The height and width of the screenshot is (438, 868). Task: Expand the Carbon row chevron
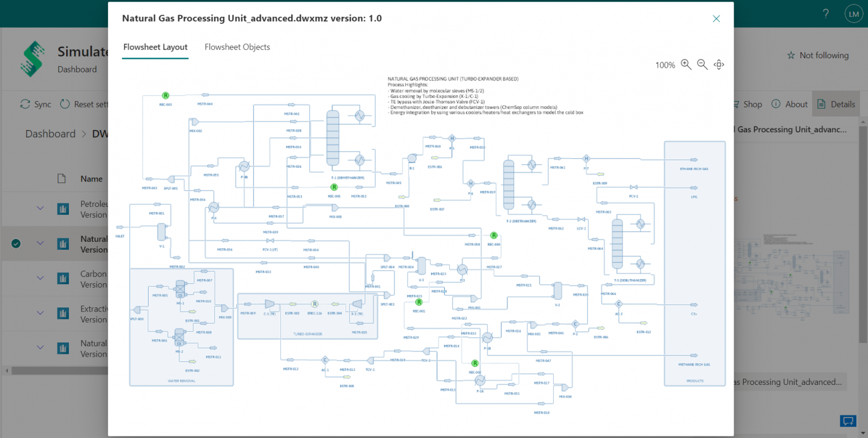tap(40, 279)
